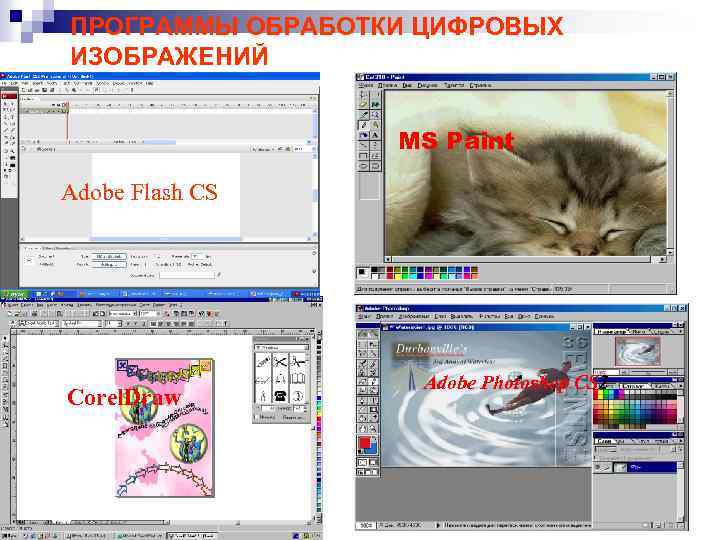
Task: Choose the Rectangle tool in Paint
Action: pyautogui.click(x=364, y=156)
